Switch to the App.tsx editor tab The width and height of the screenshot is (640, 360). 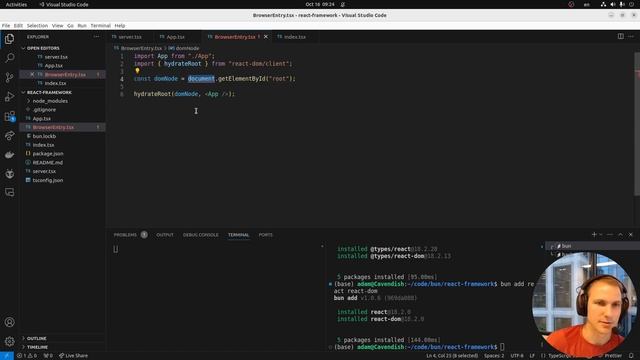click(176, 37)
